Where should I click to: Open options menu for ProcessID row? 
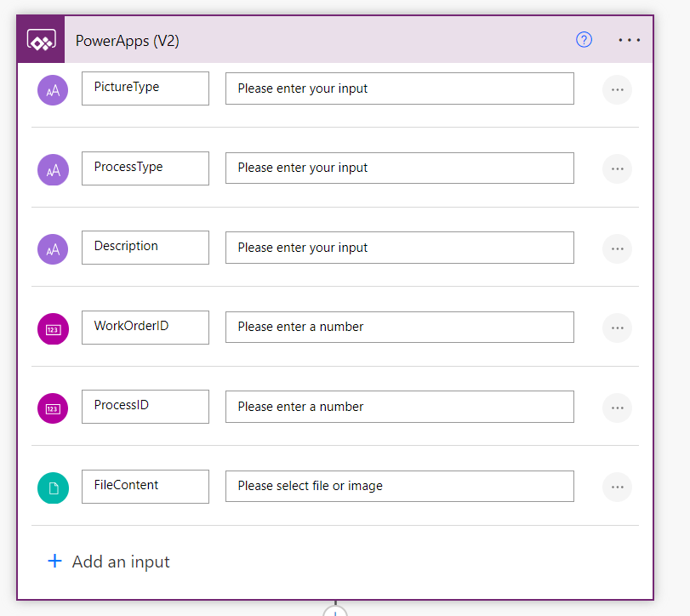[x=617, y=408]
